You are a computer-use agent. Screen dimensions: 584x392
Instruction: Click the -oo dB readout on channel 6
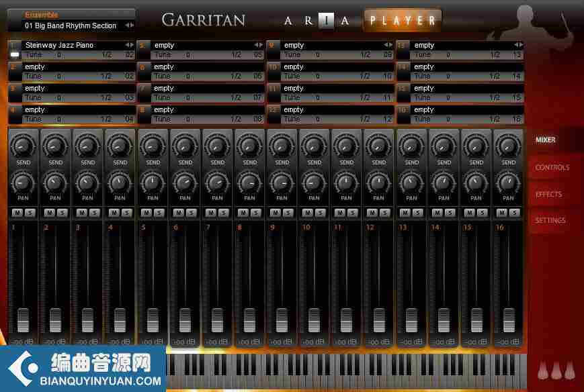(185, 342)
